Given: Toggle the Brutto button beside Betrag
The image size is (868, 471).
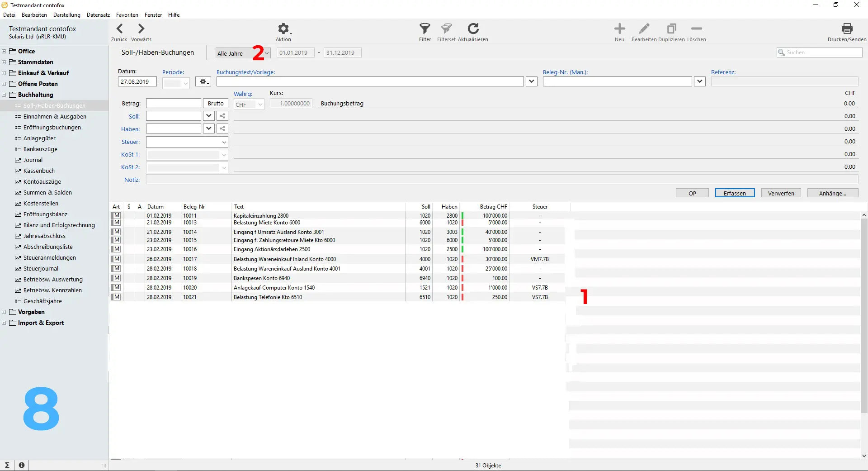Looking at the screenshot, I should tap(216, 104).
